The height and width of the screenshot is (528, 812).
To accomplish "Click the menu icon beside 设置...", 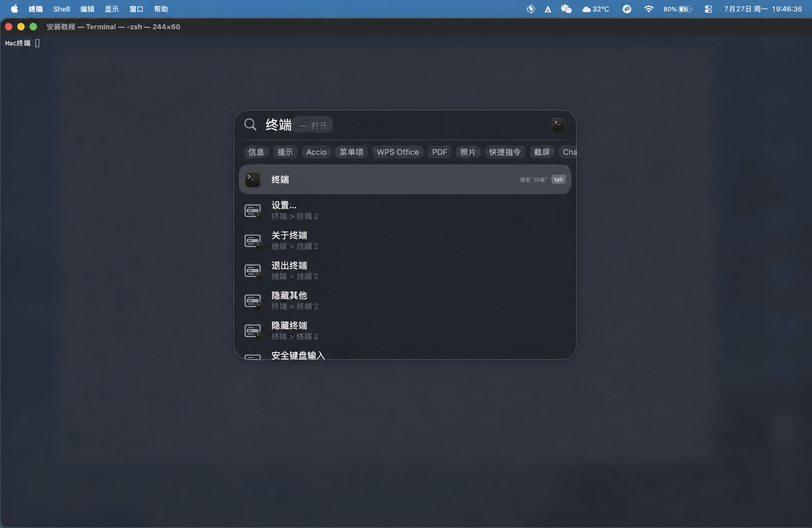I will pos(253,211).
